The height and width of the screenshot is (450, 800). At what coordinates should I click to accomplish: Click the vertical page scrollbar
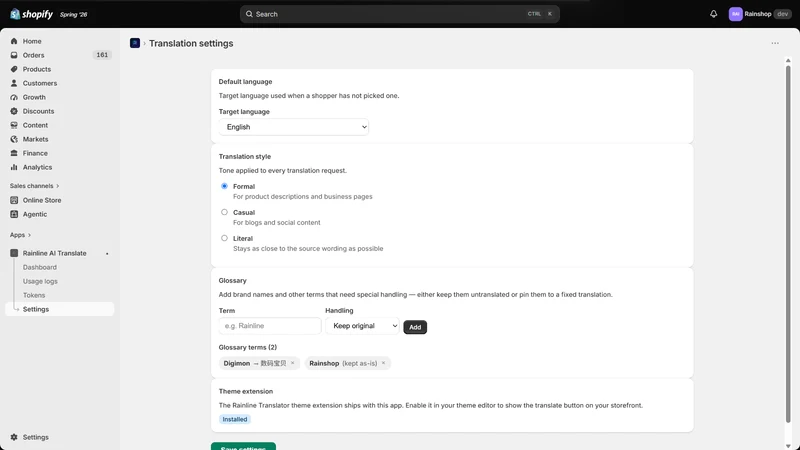tap(788, 244)
